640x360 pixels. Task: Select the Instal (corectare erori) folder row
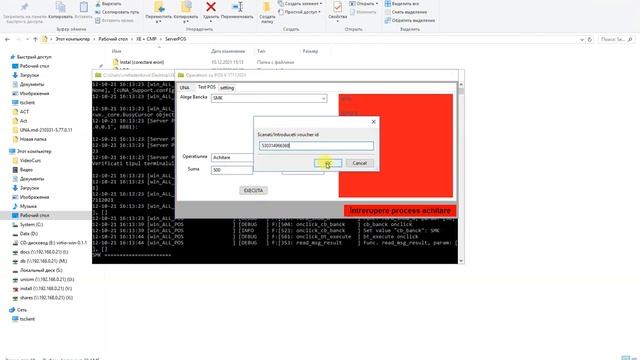tap(142, 62)
